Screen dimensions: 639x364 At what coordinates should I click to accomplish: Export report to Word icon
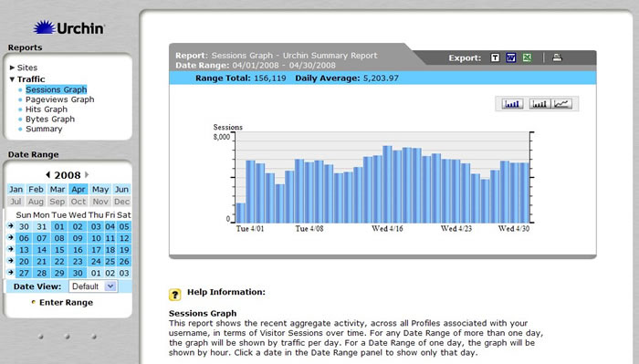tap(510, 57)
